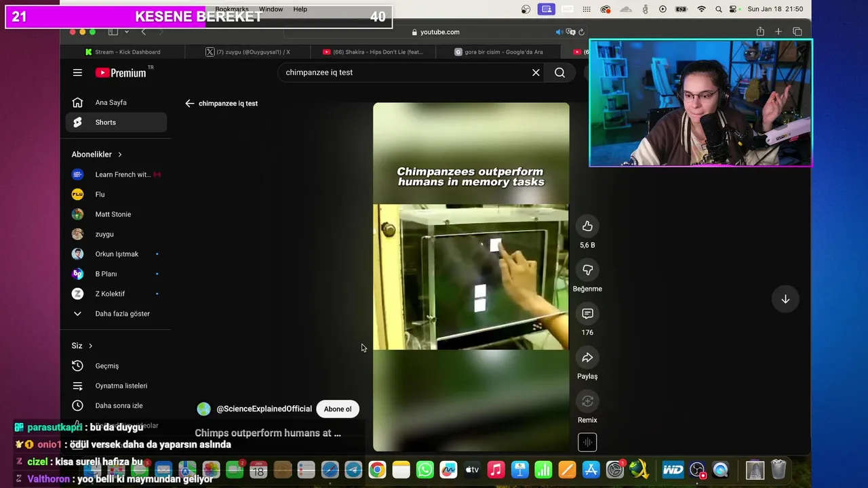Click the Remix icon

point(587,401)
